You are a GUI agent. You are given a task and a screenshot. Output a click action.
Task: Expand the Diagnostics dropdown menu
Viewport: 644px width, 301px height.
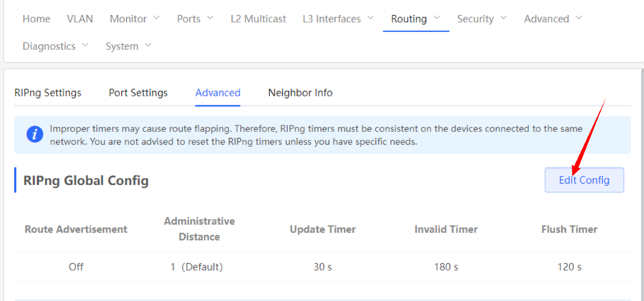tap(55, 46)
